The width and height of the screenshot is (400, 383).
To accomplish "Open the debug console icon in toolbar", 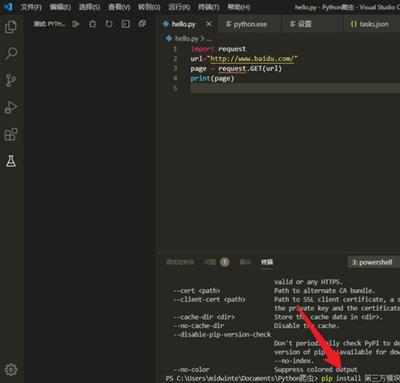I will [126, 24].
